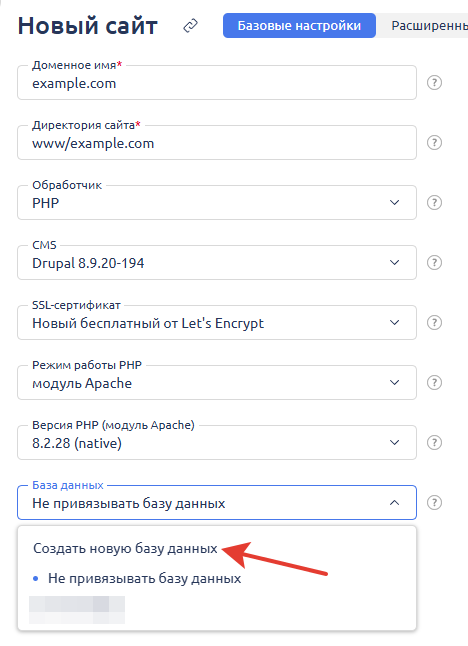The width and height of the screenshot is (468, 646).
Task: Expand the SSL-сертификат dropdown
Action: point(217,322)
